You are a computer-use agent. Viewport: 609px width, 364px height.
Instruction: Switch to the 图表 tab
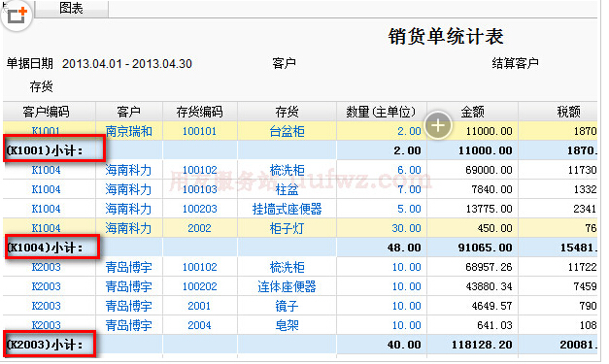tap(71, 8)
